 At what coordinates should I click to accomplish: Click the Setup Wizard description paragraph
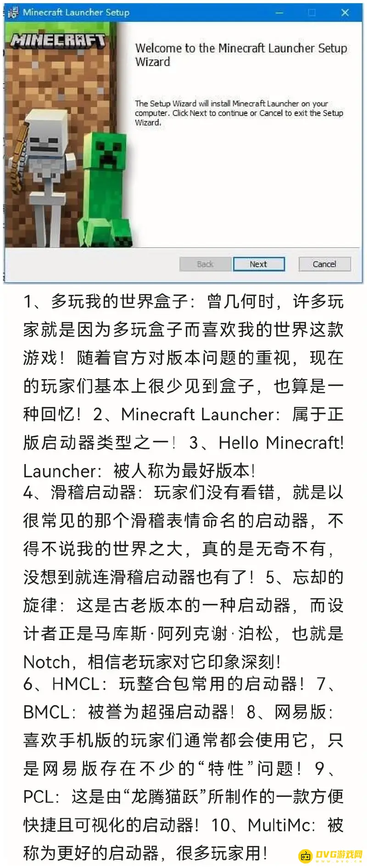239,113
